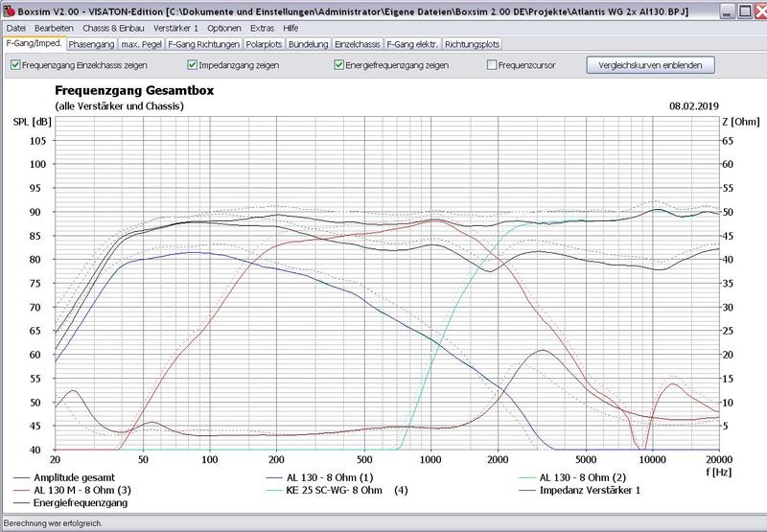The image size is (767, 532).
Task: Click the Boxsim app icon in title bar
Action: click(x=8, y=9)
